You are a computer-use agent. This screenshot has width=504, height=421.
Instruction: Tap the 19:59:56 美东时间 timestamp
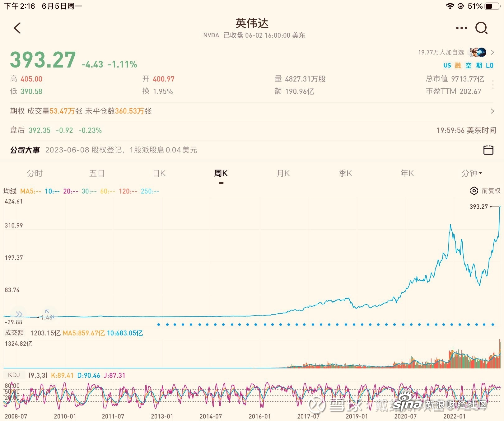pyautogui.click(x=466, y=130)
